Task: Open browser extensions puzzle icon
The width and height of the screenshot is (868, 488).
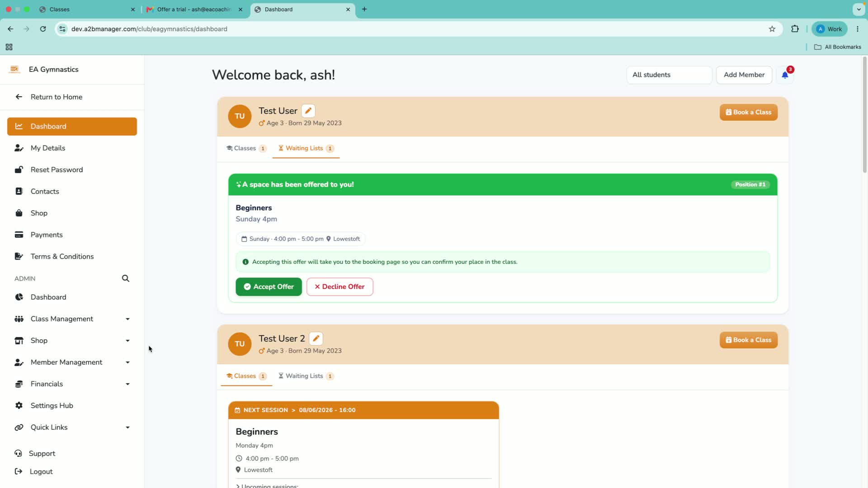Action: (x=795, y=29)
